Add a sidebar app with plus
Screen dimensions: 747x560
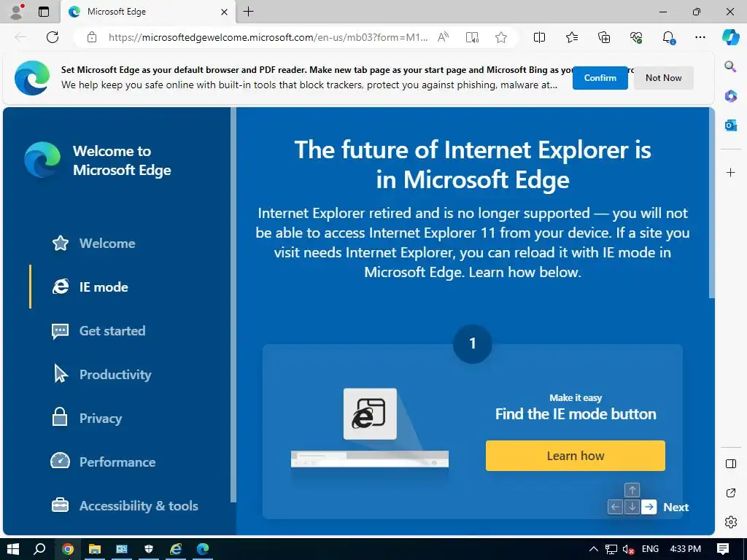coord(730,172)
